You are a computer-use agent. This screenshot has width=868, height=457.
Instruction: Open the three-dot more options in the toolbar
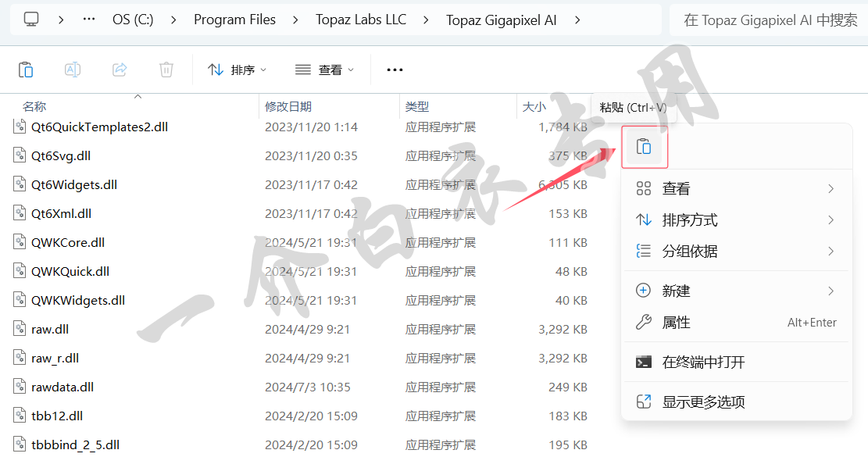click(x=395, y=70)
